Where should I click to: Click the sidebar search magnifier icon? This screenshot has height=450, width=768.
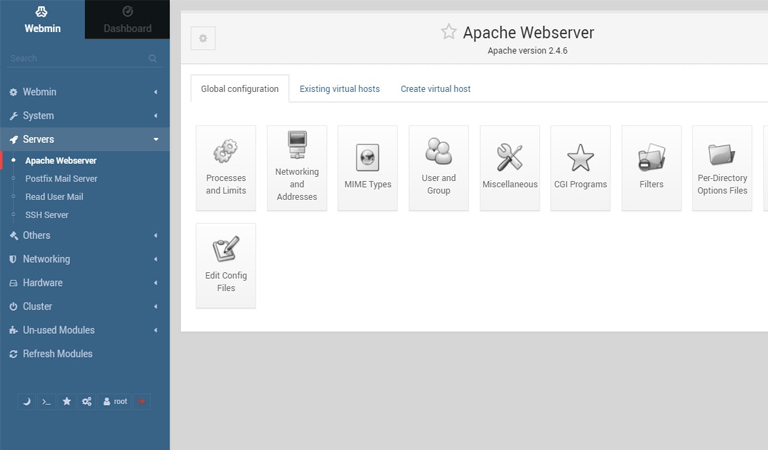(153, 58)
